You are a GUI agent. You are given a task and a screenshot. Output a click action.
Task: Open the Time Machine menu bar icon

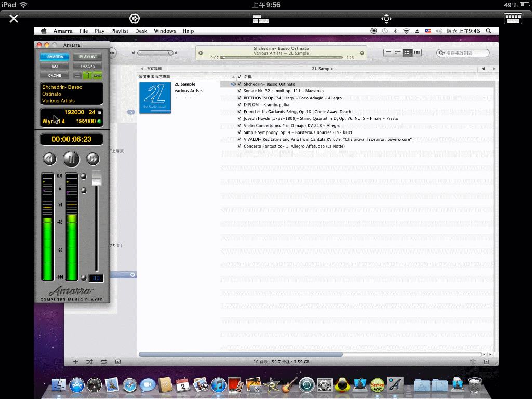pyautogui.click(x=384, y=31)
